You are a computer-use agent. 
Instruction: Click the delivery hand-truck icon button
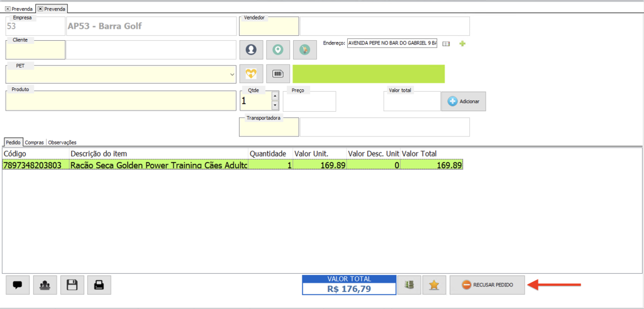[x=305, y=49]
